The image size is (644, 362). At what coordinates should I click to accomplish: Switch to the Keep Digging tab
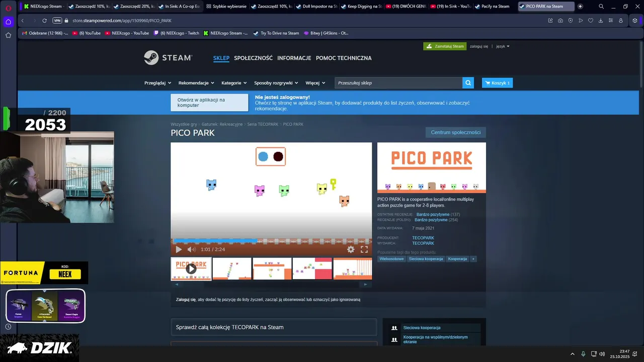361,7
